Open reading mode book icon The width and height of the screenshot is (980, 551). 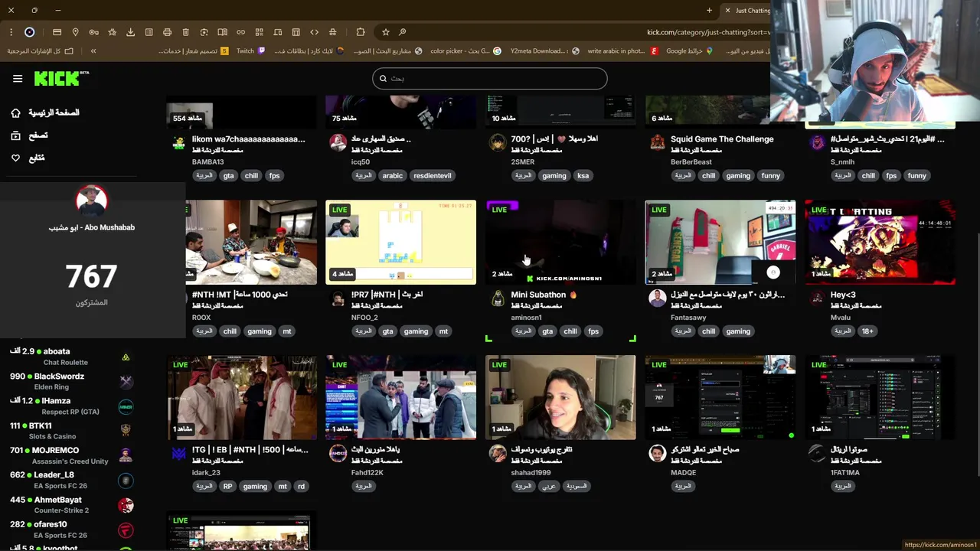point(222,32)
